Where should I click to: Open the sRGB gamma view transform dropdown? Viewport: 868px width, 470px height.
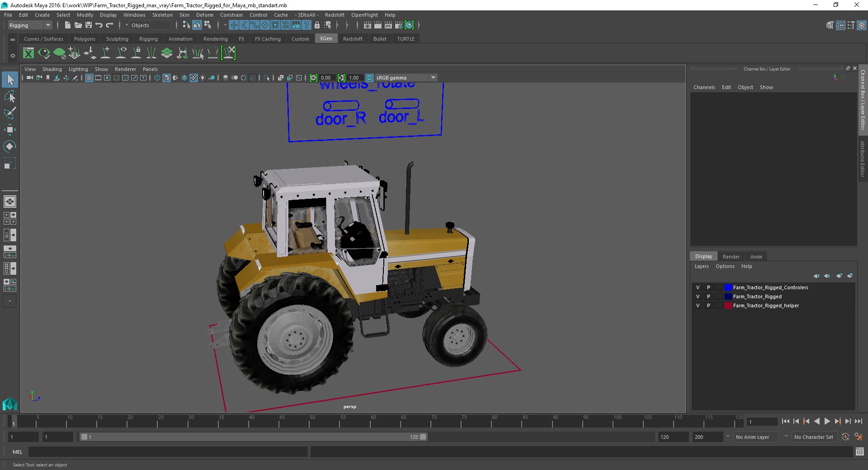click(406, 78)
